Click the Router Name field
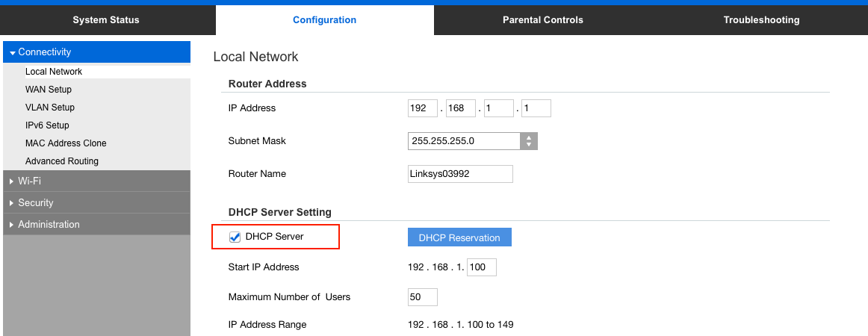The width and height of the screenshot is (868, 336). coord(461,173)
